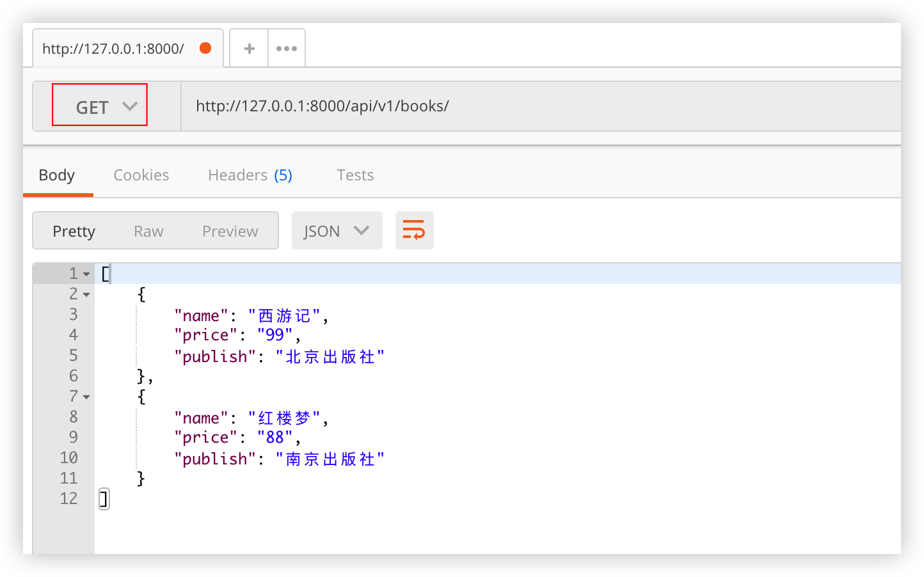
Task: Click the "西游记" name value
Action: coord(284,315)
